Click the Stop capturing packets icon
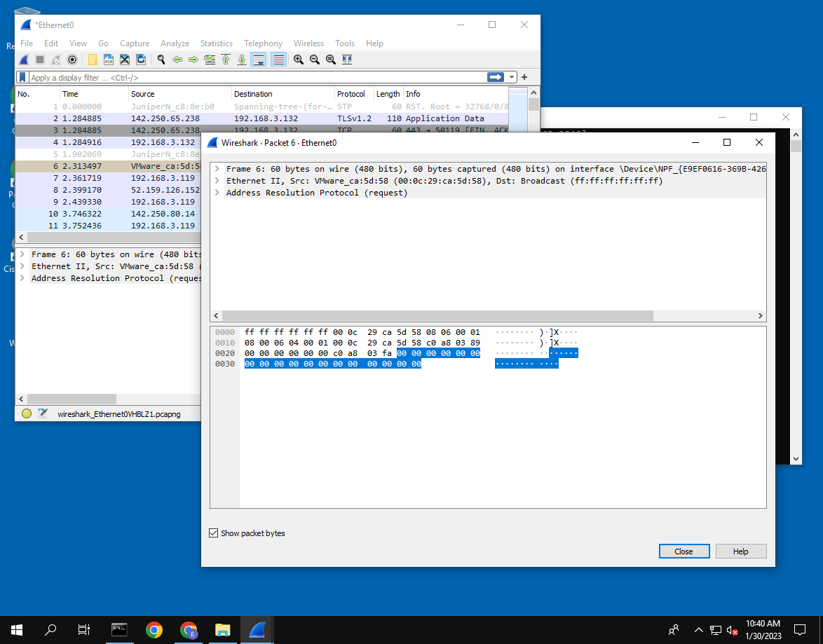The height and width of the screenshot is (644, 823). point(40,60)
